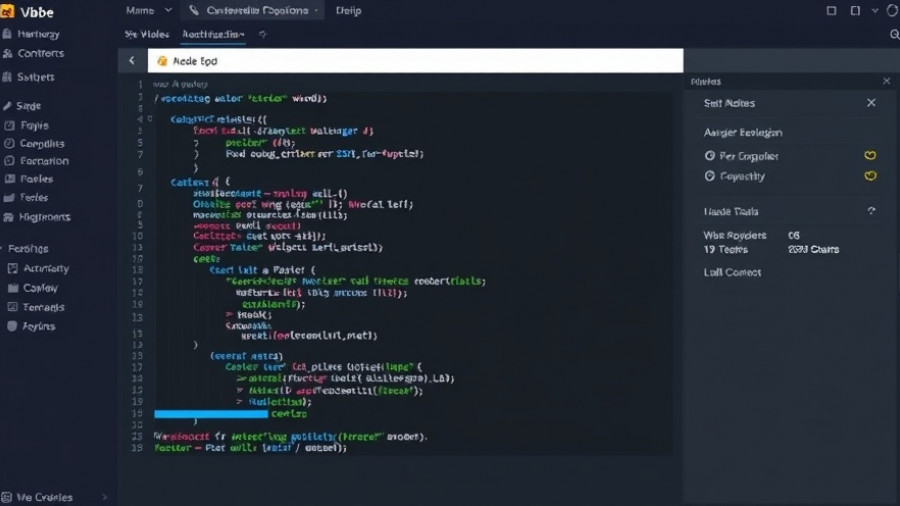Viewport: 900px width, 506px height.
Task: Click the orange file icon in the address field
Action: click(x=162, y=61)
